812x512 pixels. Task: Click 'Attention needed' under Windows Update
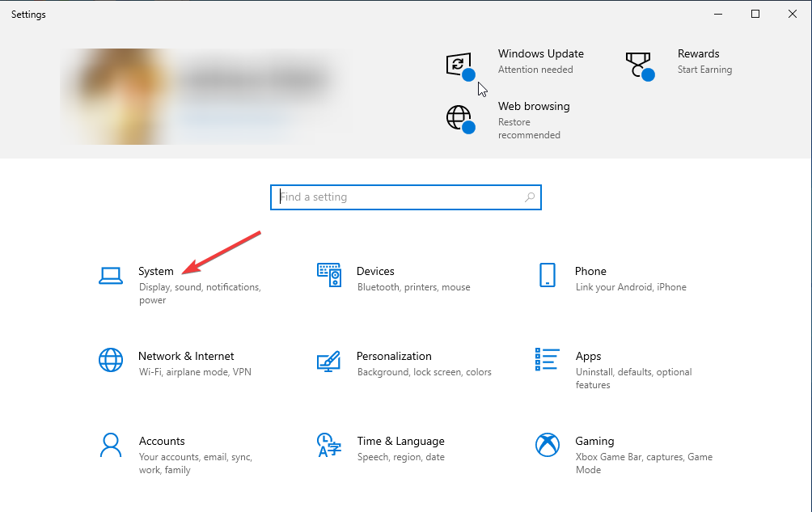535,70
